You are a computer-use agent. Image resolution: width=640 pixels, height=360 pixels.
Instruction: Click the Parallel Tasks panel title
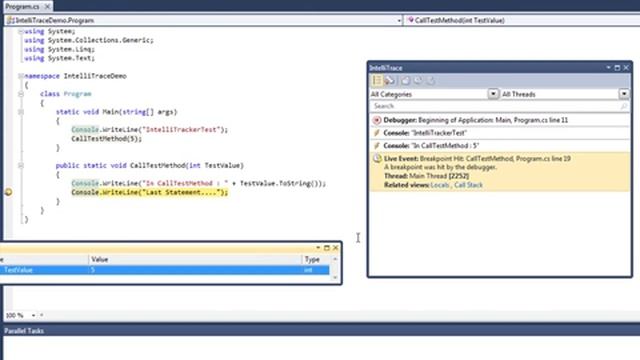[24, 331]
